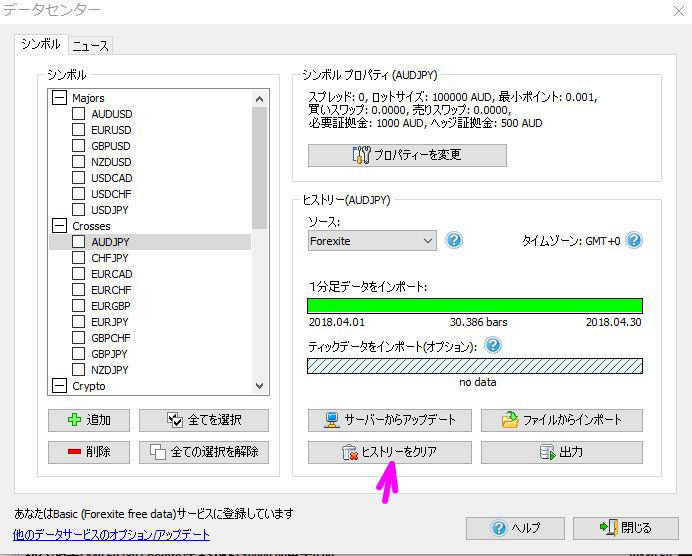Click ファイルからインポート (import from file) button
Image resolution: width=692 pixels, height=556 pixels.
561,420
